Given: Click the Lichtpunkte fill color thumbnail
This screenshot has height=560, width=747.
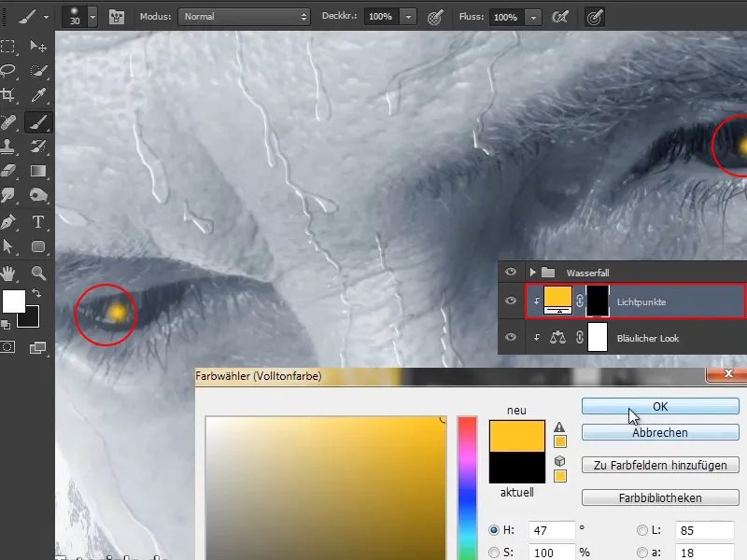Looking at the screenshot, I should click(557, 300).
